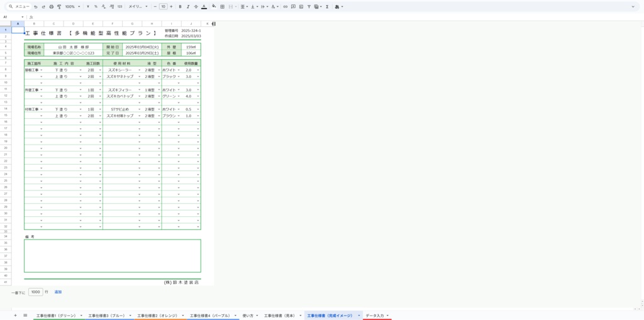644x320 pixels.
Task: Select column header G
Action: click(132, 24)
